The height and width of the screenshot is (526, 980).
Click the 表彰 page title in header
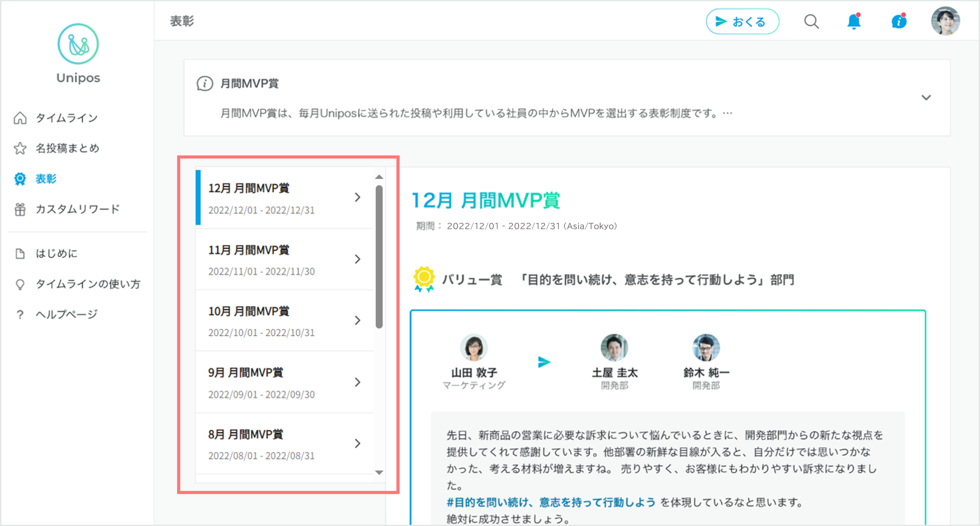point(182,21)
